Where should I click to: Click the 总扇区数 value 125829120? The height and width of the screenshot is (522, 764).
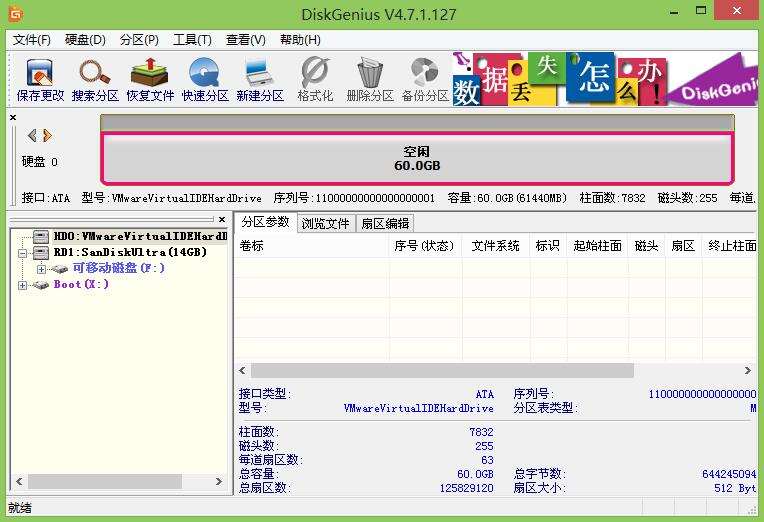466,488
